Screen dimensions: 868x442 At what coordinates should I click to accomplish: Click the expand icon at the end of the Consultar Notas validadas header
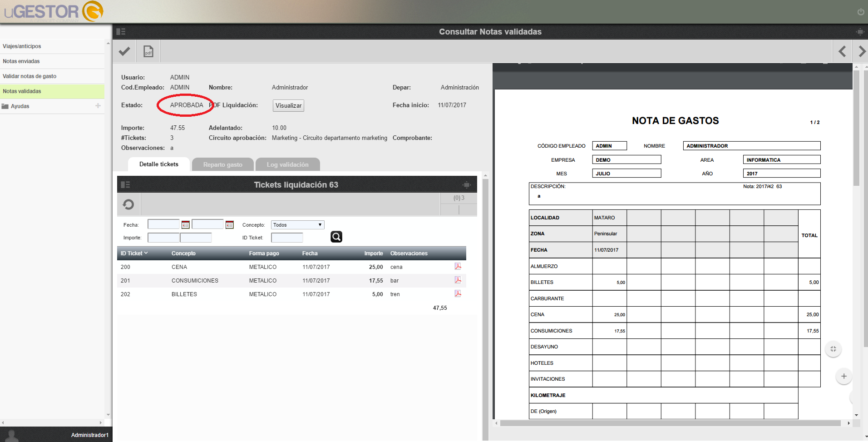pyautogui.click(x=860, y=32)
